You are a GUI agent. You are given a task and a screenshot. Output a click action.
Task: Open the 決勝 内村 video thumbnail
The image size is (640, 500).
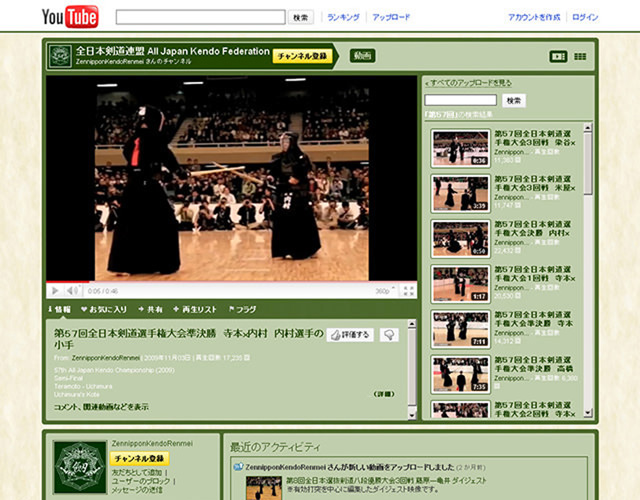(460, 238)
